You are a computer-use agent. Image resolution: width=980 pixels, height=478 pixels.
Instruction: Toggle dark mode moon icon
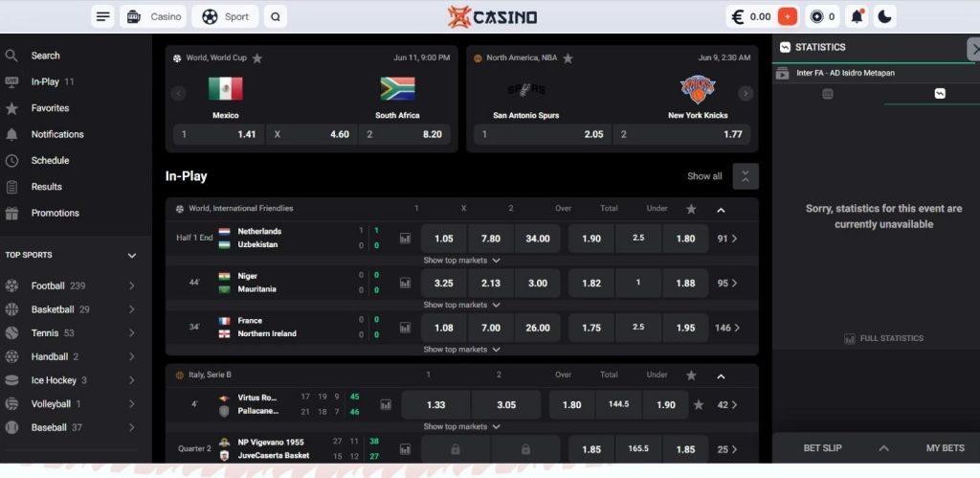coord(884,17)
